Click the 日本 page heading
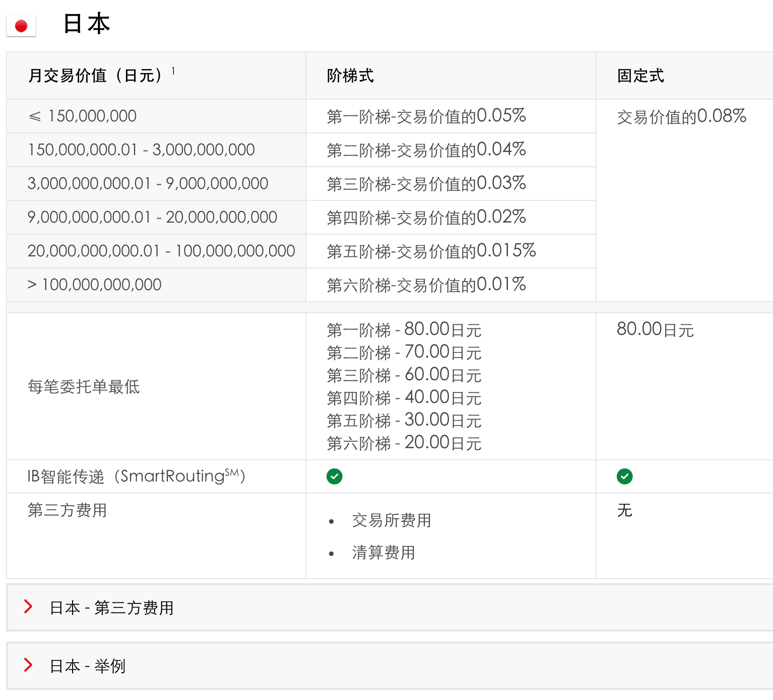The width and height of the screenshot is (773, 700). 86,24
